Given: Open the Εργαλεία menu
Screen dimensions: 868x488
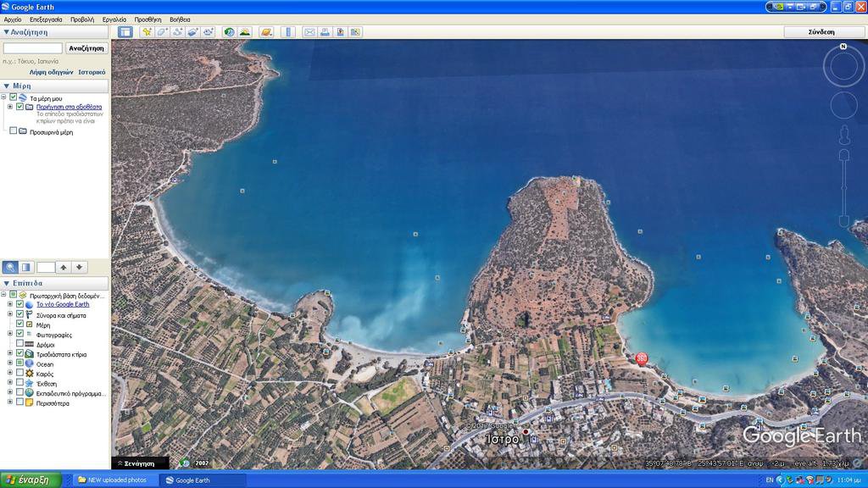Looking at the screenshot, I should 114,19.
